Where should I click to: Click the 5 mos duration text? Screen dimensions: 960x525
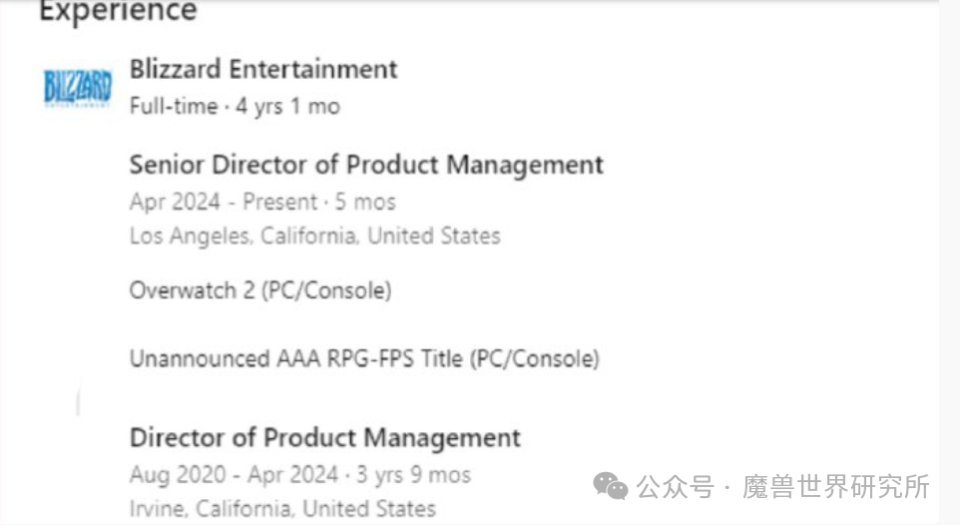tap(365, 202)
